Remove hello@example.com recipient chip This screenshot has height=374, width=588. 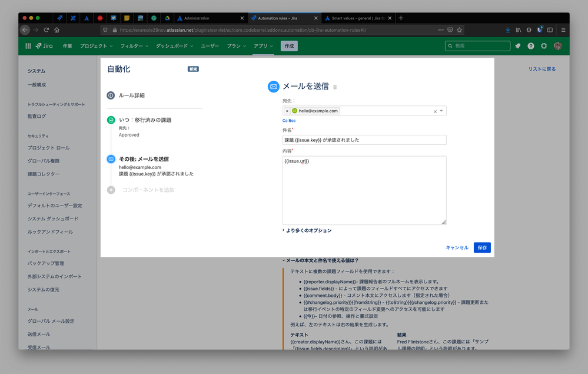287,111
